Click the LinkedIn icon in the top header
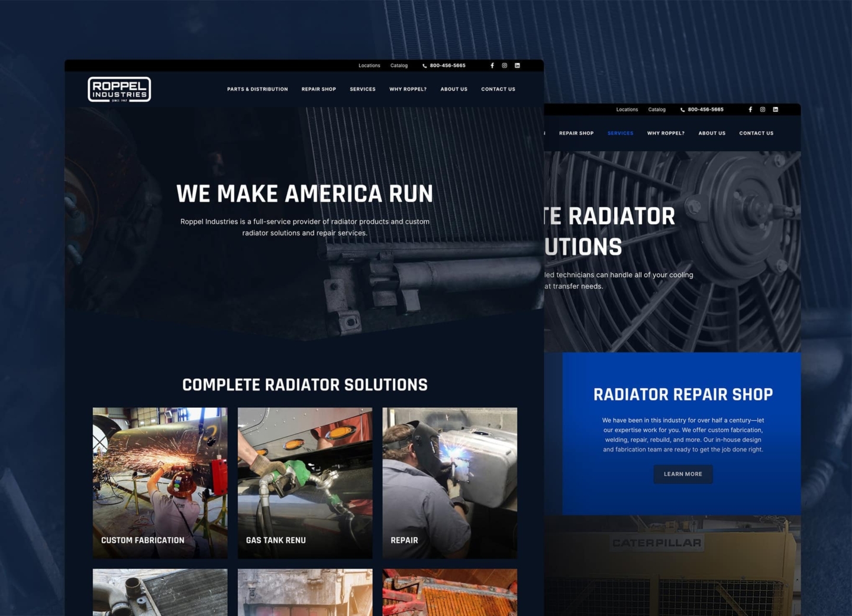Image resolution: width=852 pixels, height=616 pixels. (x=517, y=65)
